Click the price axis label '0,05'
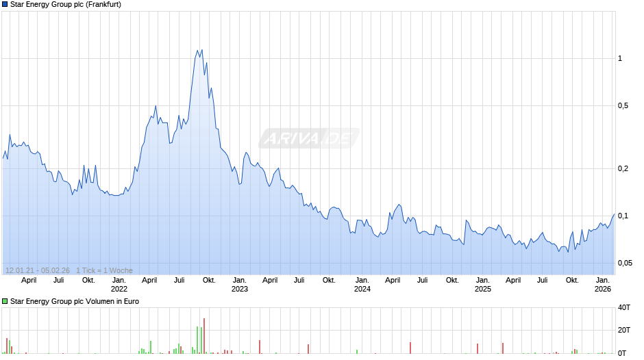 (x=625, y=263)
